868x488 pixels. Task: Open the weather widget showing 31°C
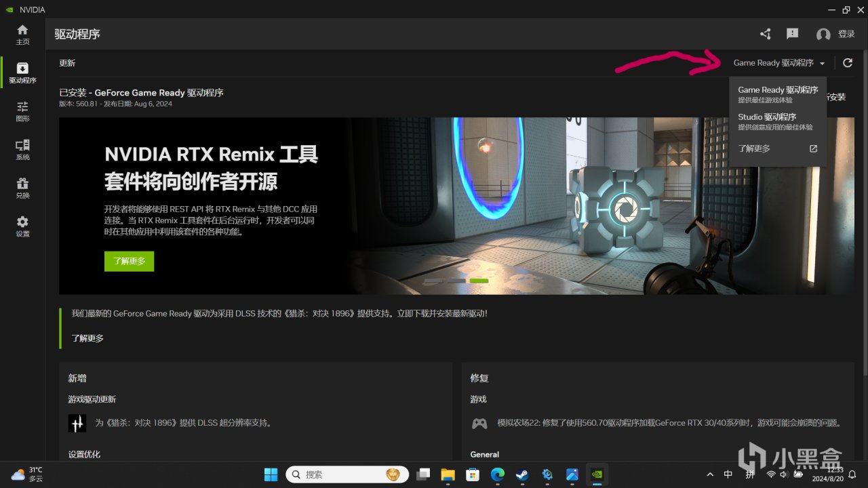28,474
